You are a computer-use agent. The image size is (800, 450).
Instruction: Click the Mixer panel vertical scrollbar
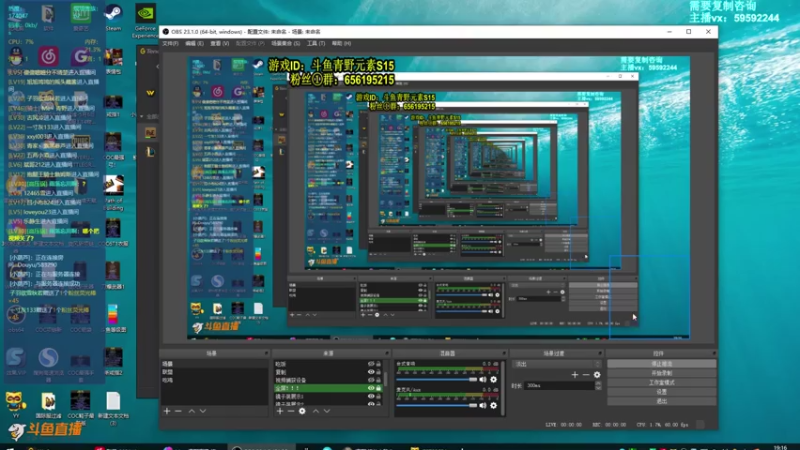[503, 386]
